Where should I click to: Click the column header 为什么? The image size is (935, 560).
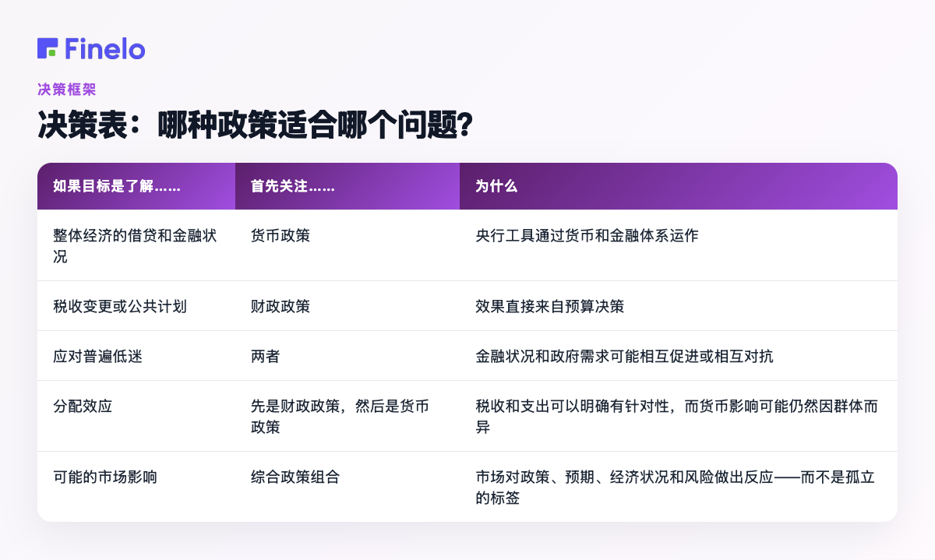point(679,186)
